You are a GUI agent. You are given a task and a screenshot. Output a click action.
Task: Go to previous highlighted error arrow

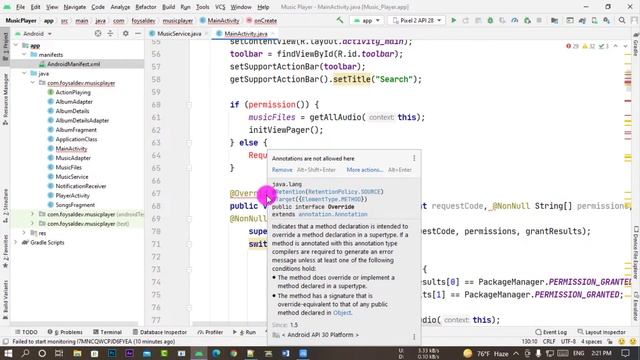click(x=616, y=46)
